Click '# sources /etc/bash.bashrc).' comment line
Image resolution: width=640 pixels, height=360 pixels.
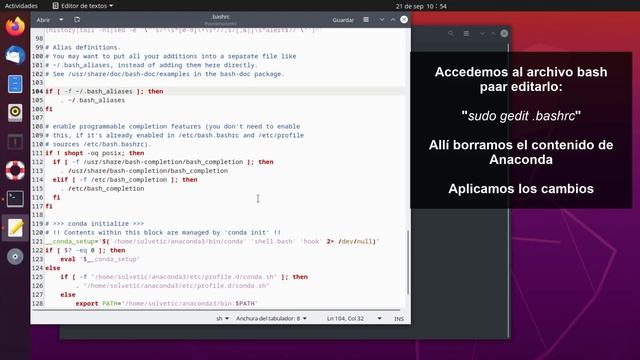[x=98, y=144]
